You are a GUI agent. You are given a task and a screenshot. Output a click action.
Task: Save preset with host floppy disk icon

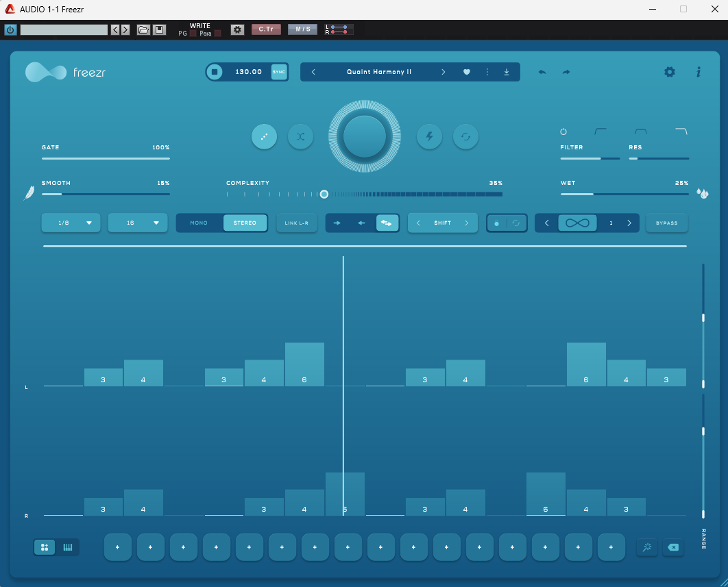click(159, 29)
